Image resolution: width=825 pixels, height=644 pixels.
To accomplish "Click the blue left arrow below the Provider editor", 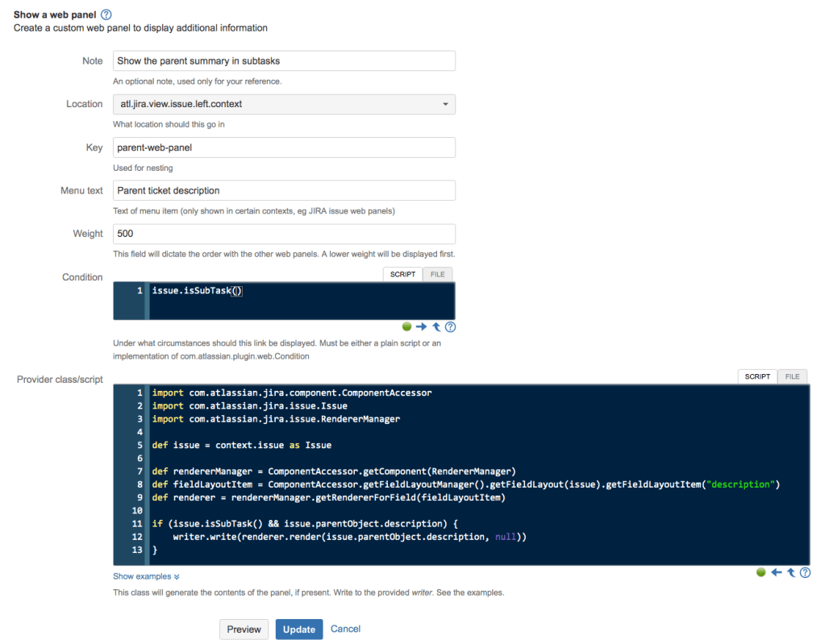I will point(776,572).
